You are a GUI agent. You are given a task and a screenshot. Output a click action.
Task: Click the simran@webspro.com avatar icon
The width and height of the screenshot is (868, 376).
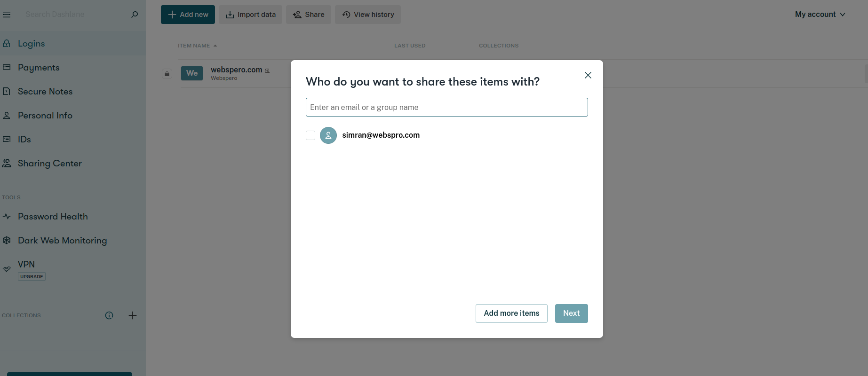point(328,135)
